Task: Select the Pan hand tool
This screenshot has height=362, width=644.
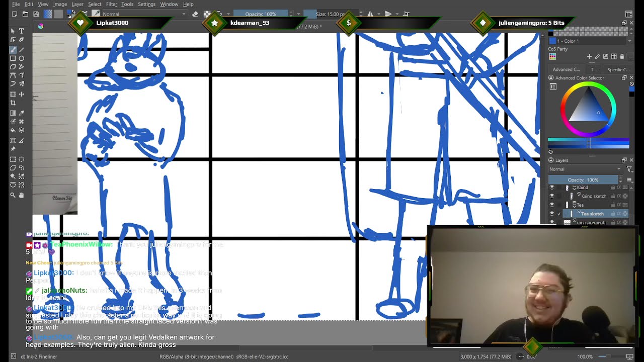Action: point(21,195)
